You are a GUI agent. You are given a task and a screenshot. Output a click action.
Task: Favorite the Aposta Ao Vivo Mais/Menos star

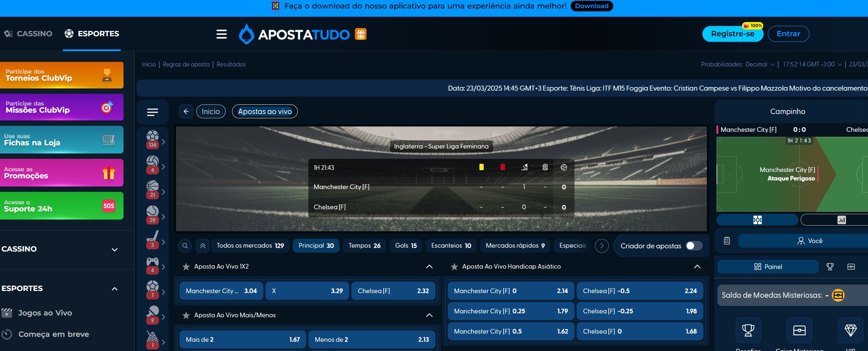click(x=186, y=315)
